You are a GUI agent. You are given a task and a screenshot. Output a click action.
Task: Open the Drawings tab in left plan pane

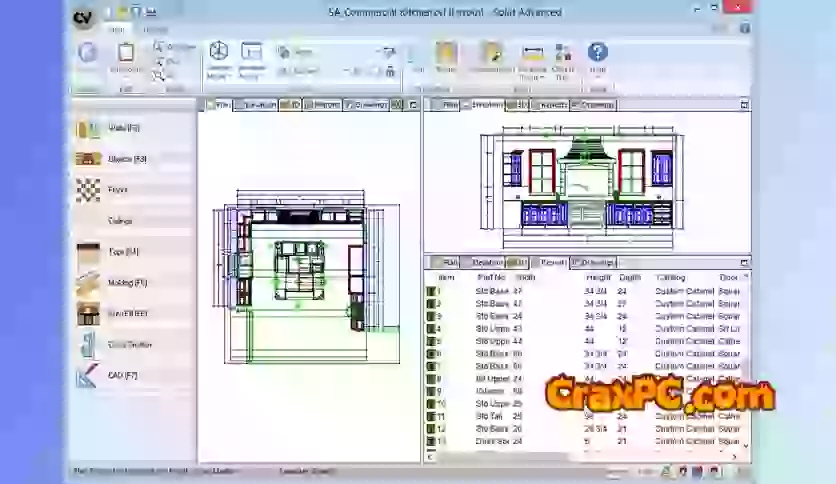coord(368,104)
